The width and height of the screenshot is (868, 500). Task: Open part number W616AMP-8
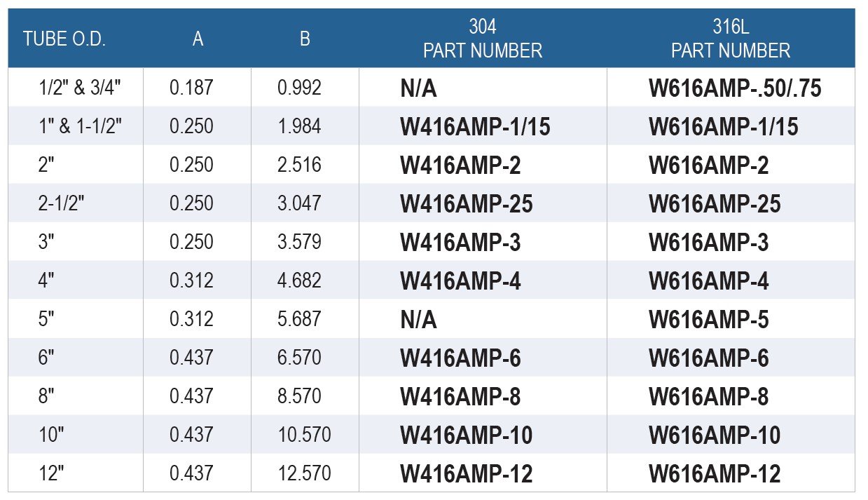[x=709, y=397]
